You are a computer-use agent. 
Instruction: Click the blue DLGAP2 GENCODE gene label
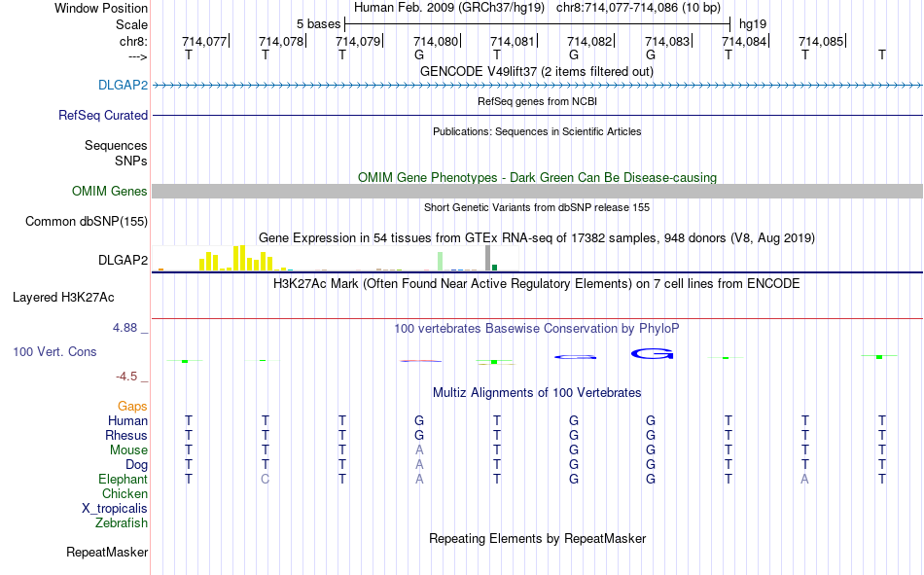pyautogui.click(x=123, y=85)
